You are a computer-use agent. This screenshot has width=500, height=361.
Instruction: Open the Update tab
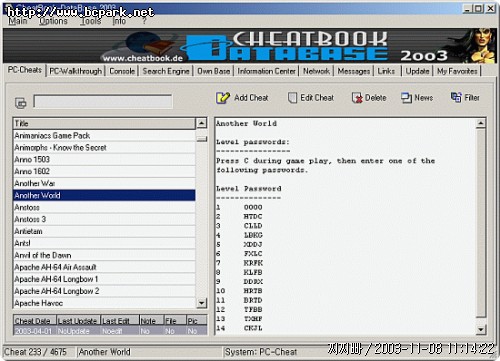coord(417,71)
